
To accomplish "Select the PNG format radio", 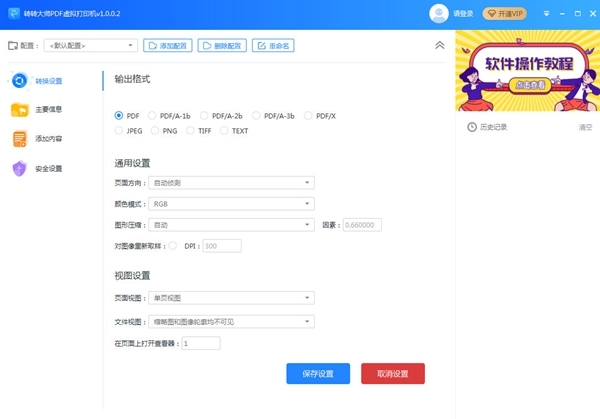I will pos(155,131).
